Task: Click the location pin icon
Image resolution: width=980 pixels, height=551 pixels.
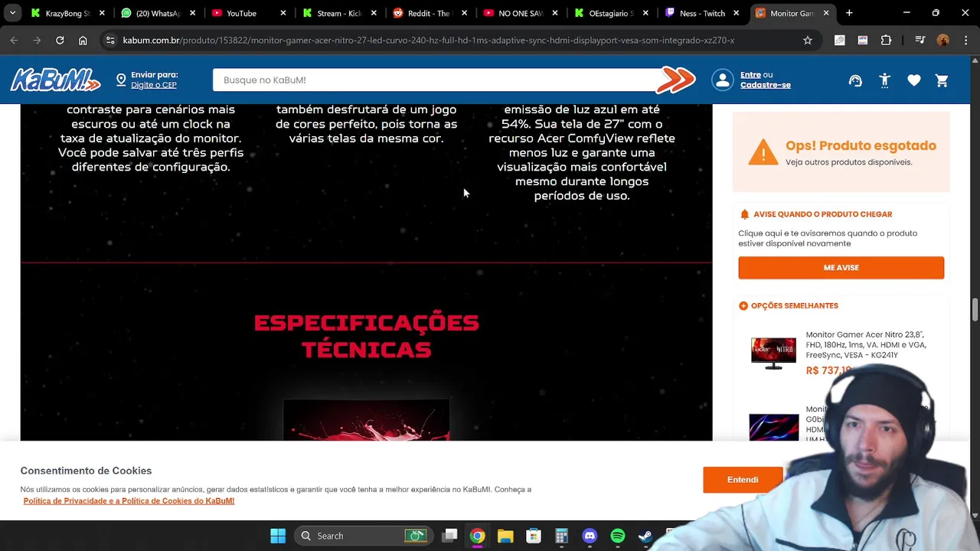Action: 121,80
